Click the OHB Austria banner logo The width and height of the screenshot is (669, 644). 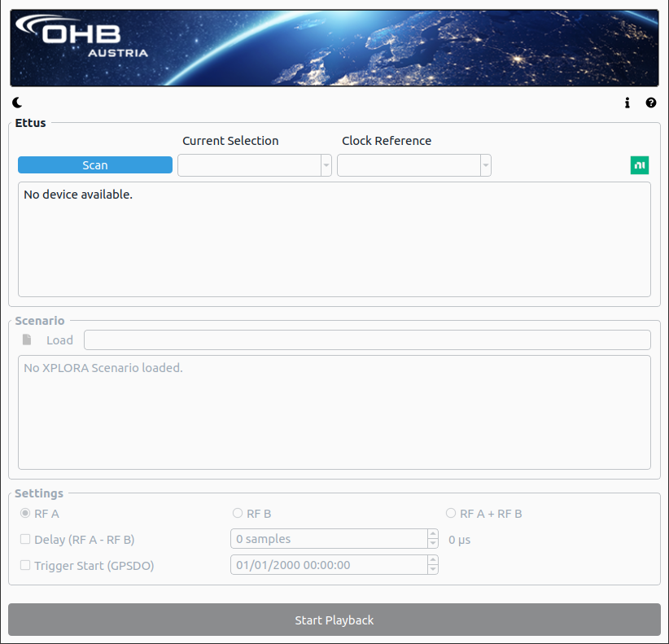pyautogui.click(x=81, y=37)
